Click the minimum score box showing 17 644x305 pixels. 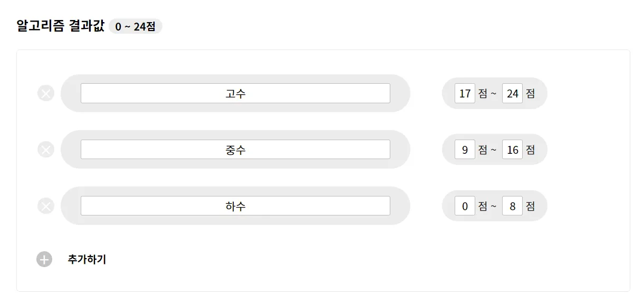(x=465, y=93)
